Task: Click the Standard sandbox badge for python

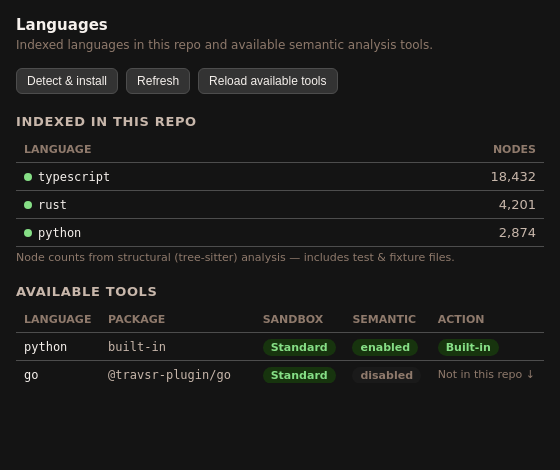Action: tap(299, 347)
